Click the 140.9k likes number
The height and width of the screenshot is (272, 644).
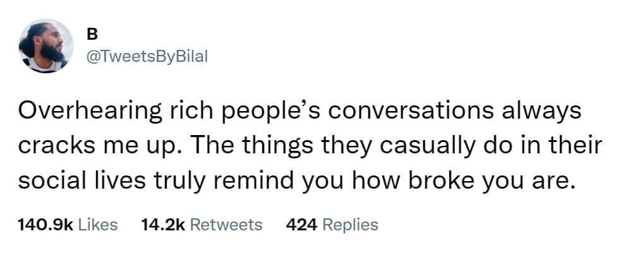pyautogui.click(x=46, y=224)
